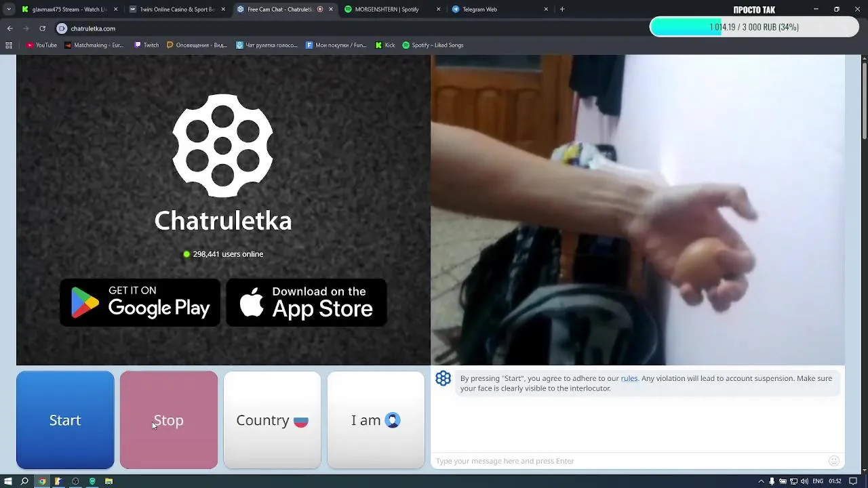Viewport: 868px width, 488px height.
Task: Open the Kick bookmark
Action: tap(384, 45)
